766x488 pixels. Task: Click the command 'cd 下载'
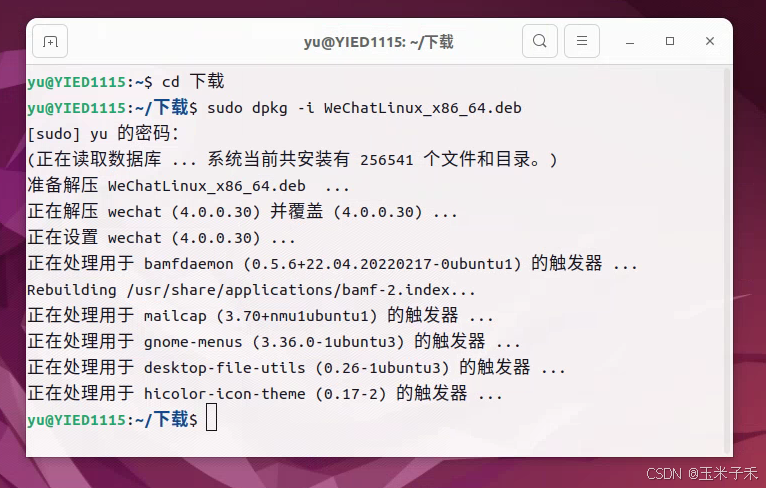tap(193, 81)
